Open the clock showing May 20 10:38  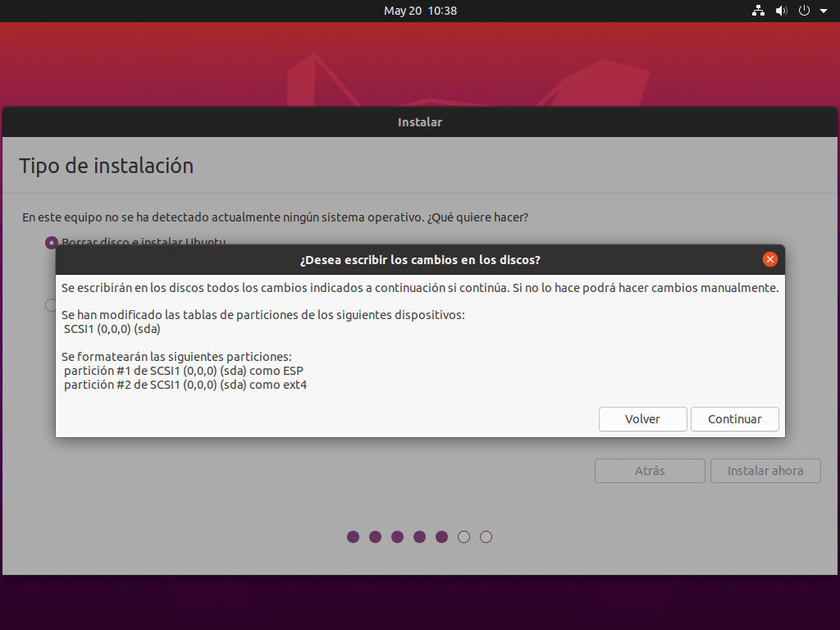[x=420, y=11]
